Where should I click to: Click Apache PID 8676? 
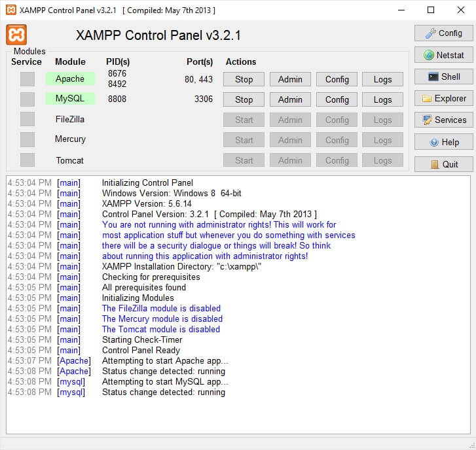click(117, 73)
